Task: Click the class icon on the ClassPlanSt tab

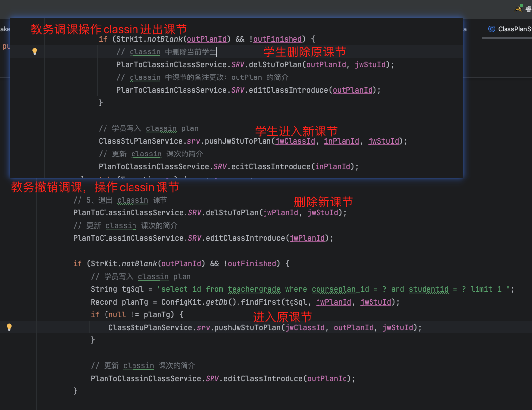Action: point(491,29)
